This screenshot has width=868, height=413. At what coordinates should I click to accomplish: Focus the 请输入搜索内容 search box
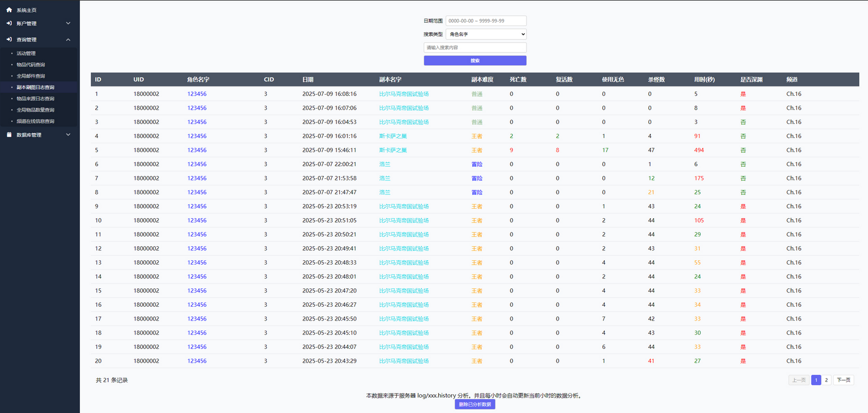474,48
